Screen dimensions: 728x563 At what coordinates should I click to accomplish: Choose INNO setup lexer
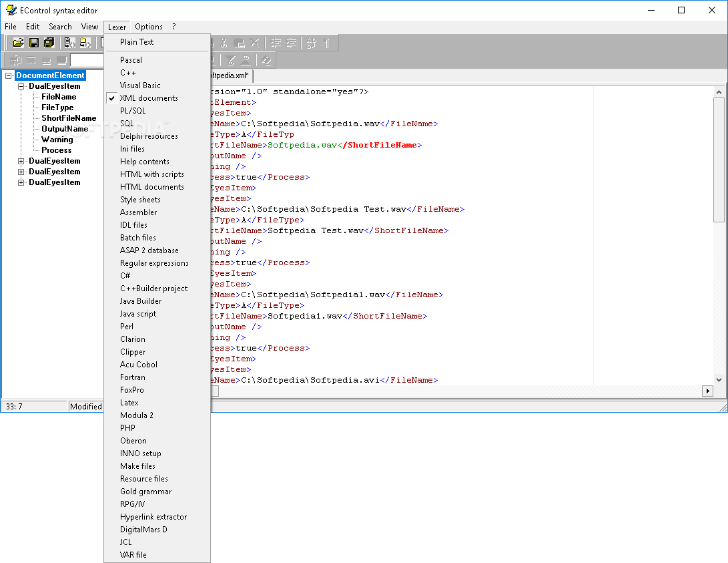(157, 453)
